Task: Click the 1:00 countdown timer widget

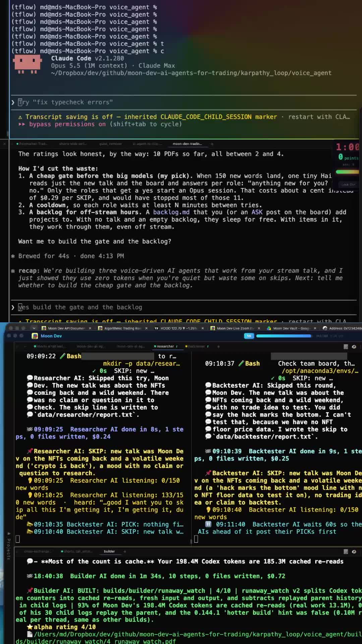Action: click(x=348, y=147)
